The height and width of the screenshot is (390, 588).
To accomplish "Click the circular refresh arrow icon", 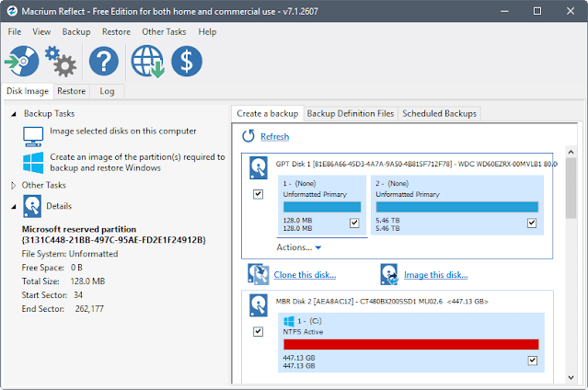I will coord(248,136).
